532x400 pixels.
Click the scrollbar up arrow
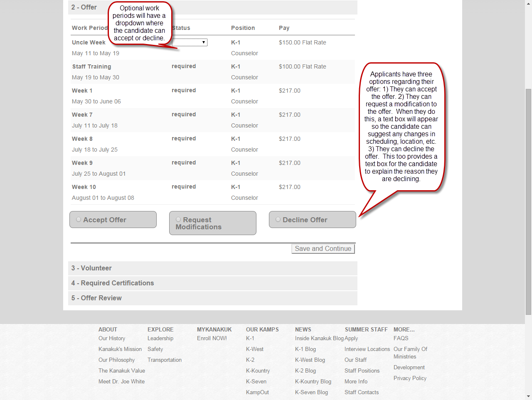[528, 3]
